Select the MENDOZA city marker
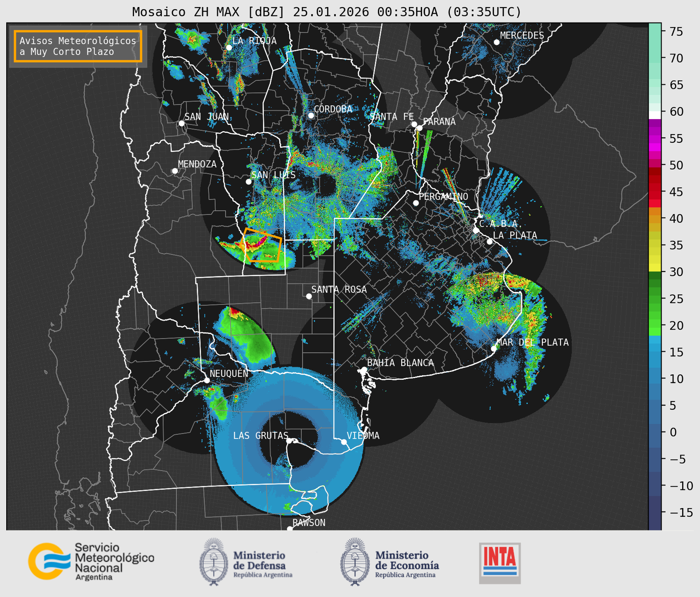The image size is (700, 597). 175,171
